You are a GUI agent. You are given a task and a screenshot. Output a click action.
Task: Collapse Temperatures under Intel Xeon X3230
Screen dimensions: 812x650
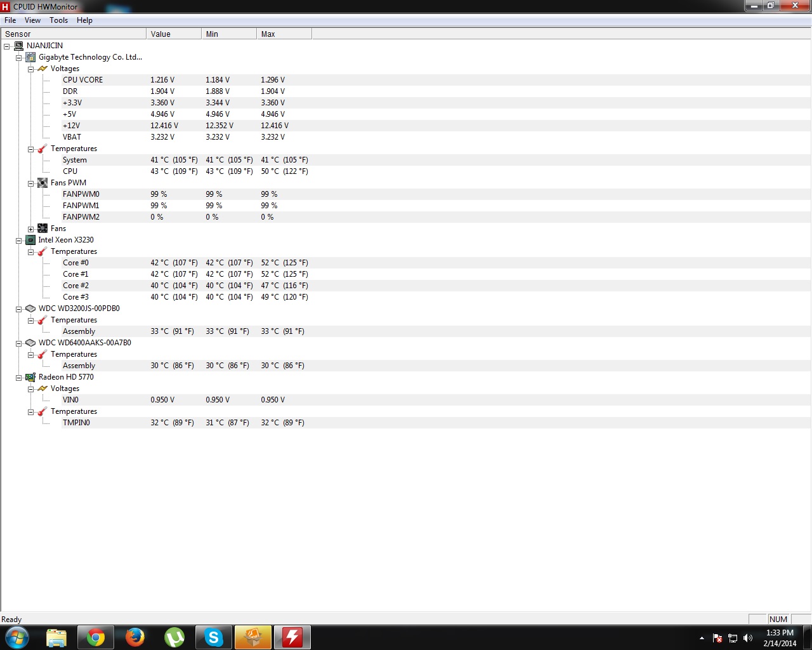click(30, 252)
